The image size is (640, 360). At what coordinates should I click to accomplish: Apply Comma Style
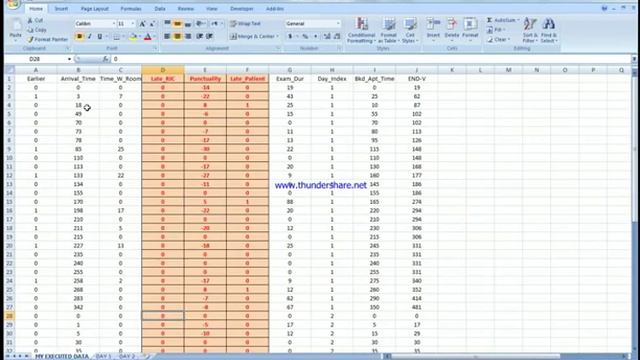click(316, 37)
